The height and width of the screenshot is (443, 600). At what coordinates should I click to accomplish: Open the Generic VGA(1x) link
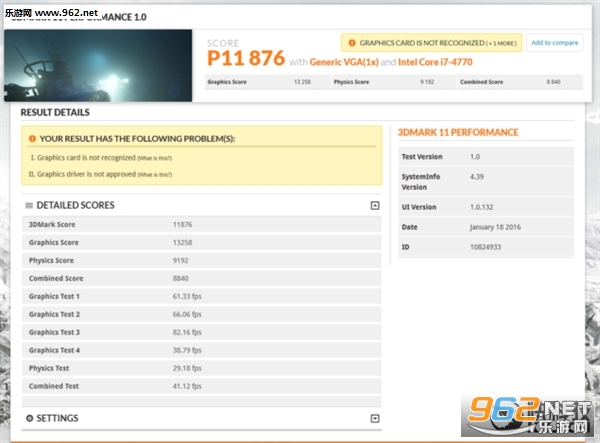344,62
